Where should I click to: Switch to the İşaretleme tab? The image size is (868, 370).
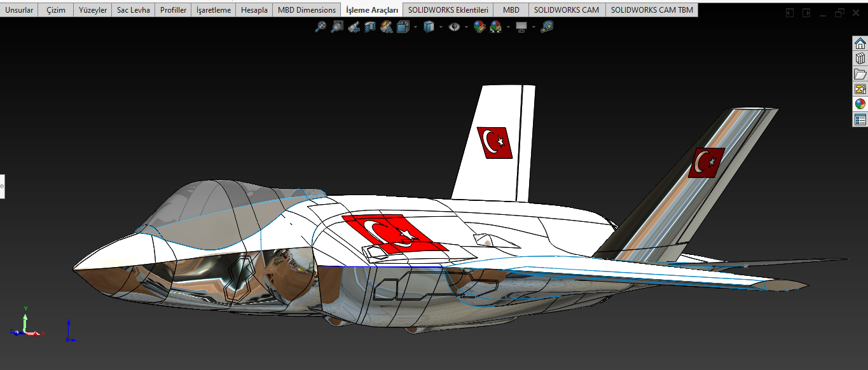coord(214,10)
